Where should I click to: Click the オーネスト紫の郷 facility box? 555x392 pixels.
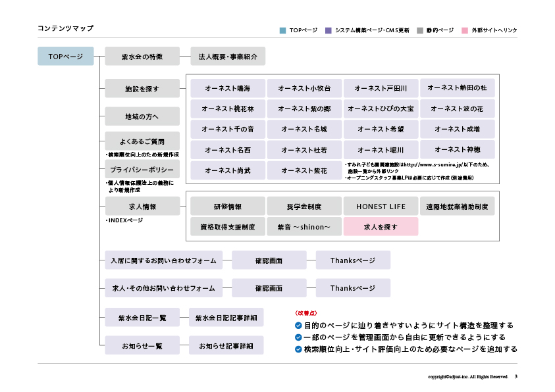[x=304, y=109]
